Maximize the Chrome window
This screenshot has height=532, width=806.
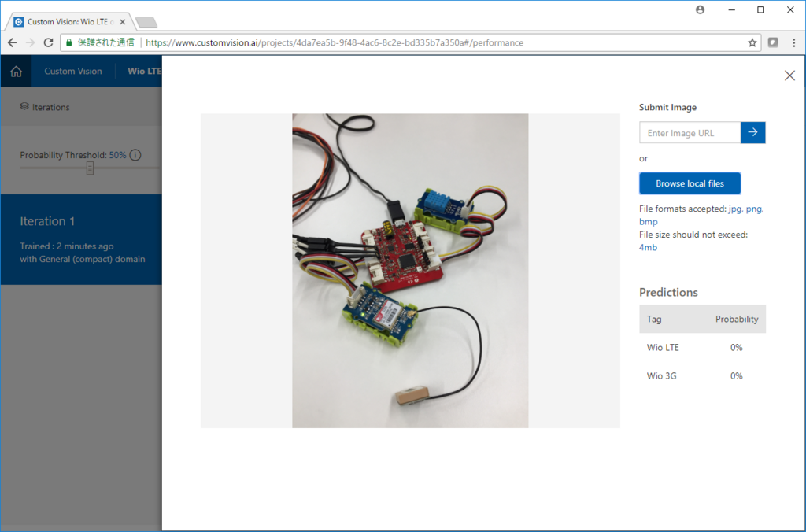(761, 9)
